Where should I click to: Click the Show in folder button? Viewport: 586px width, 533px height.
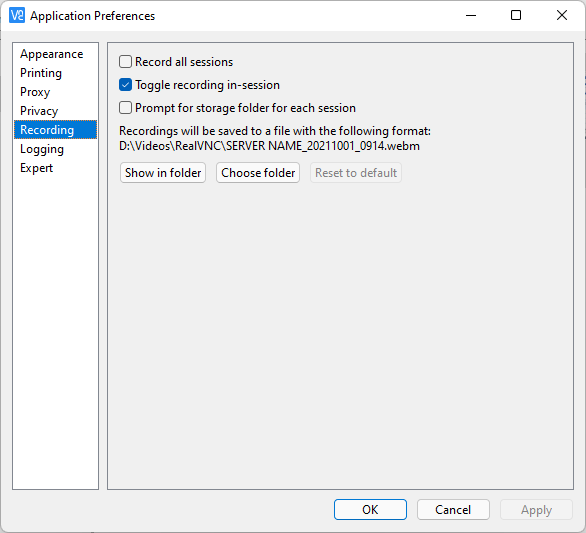pyautogui.click(x=163, y=173)
